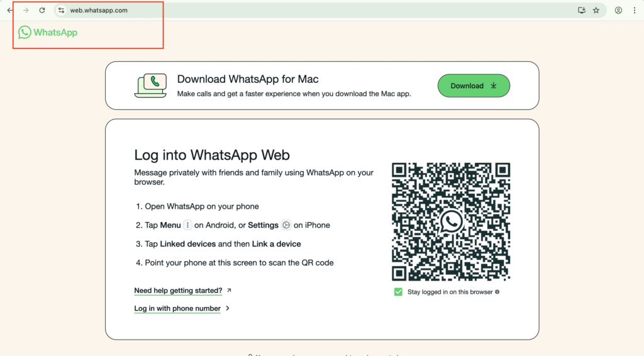This screenshot has height=356, width=644.
Task: Click the Android Menu three-dot icon in step 2
Action: [187, 225]
